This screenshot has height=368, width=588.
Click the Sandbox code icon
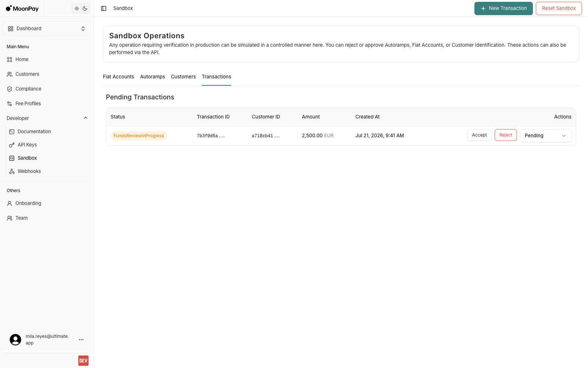(x=12, y=158)
